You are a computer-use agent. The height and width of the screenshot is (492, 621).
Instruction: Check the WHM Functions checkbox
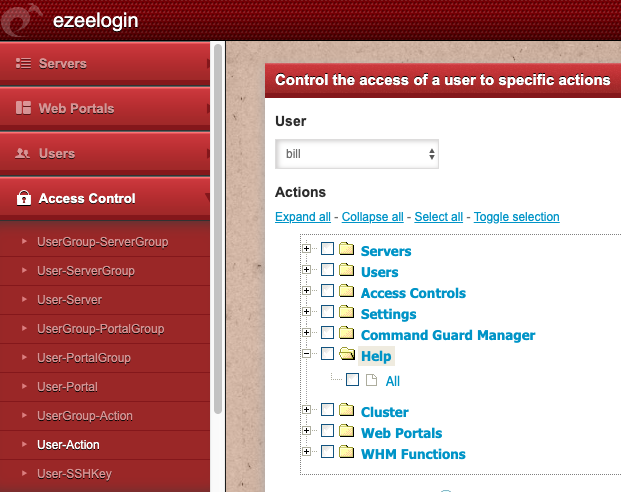(327, 452)
